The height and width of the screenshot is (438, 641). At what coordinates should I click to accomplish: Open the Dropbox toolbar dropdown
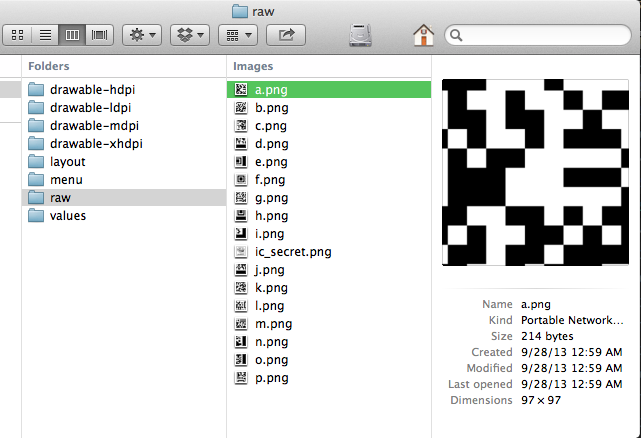pos(189,35)
